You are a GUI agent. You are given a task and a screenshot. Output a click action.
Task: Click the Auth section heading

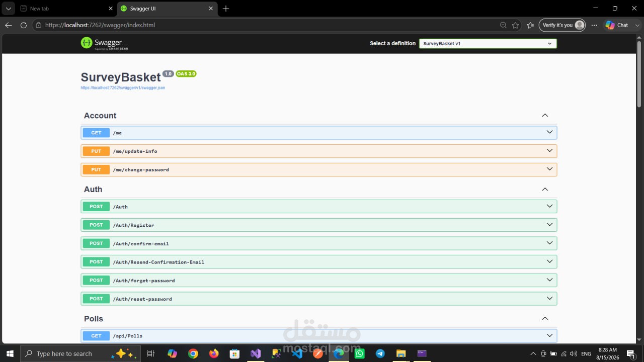click(93, 190)
